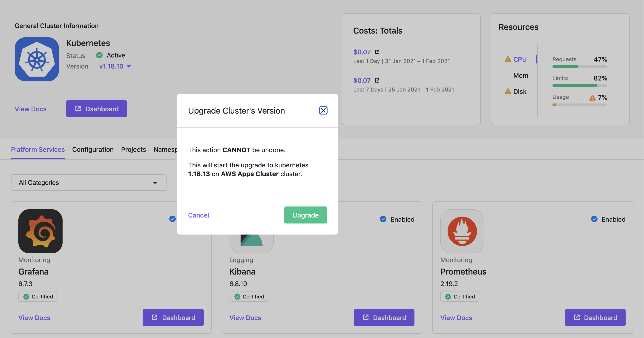This screenshot has width=644, height=338.
Task: Open the Kubernetes Dashboard button
Action: pyautogui.click(x=97, y=109)
